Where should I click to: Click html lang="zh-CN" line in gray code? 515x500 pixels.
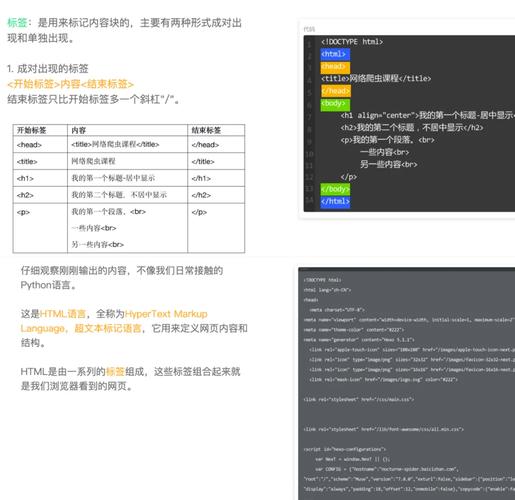327,290
